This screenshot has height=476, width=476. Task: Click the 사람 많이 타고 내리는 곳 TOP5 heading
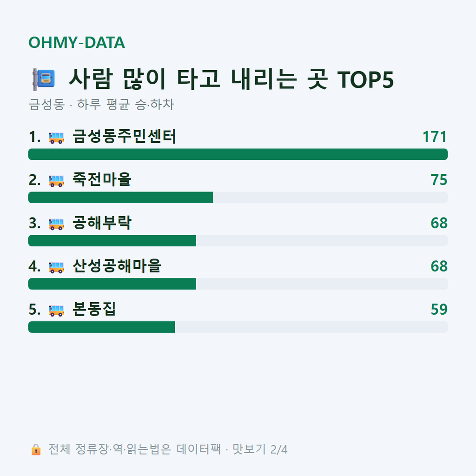point(231,79)
